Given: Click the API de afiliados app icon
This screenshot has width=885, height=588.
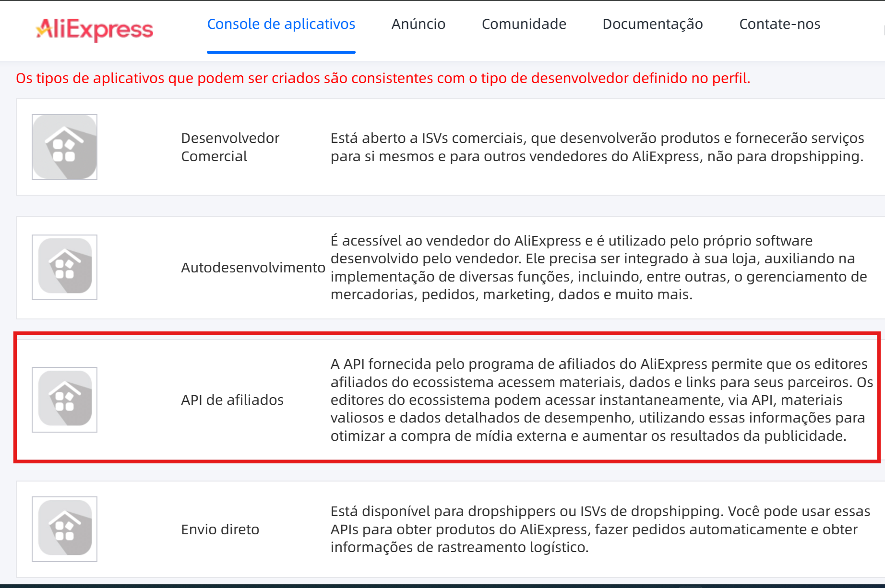Looking at the screenshot, I should 65,400.
